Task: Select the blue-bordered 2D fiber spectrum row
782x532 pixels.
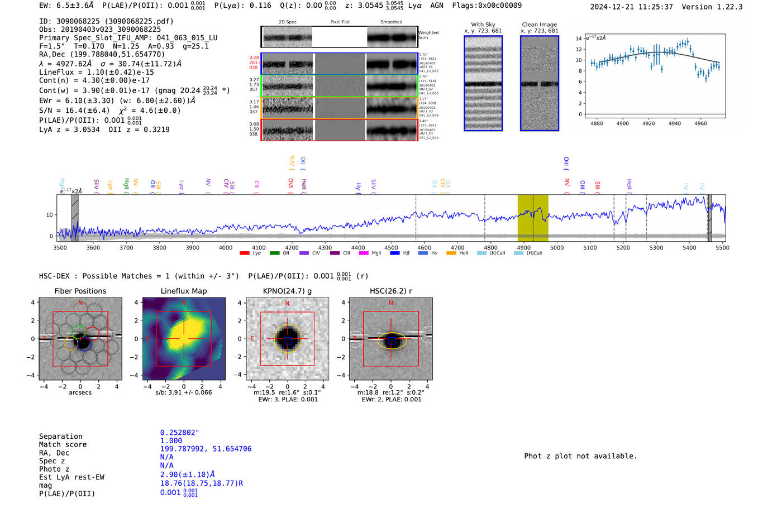Action: (340, 64)
